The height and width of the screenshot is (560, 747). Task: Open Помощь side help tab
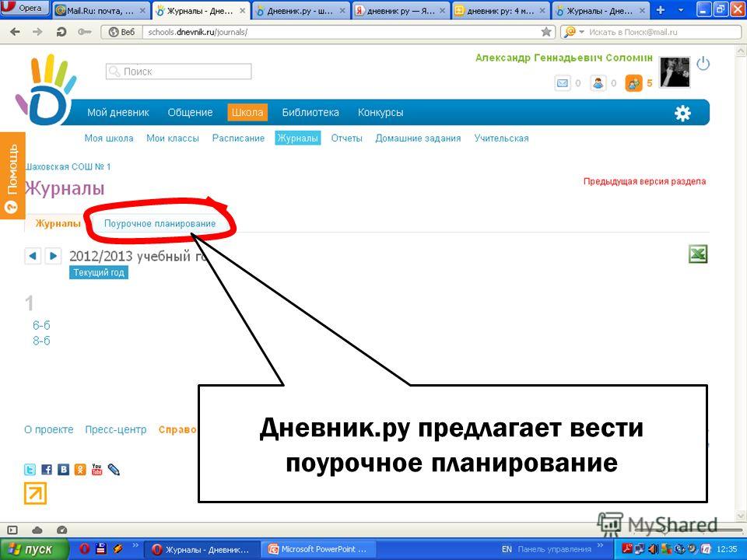click(12, 176)
